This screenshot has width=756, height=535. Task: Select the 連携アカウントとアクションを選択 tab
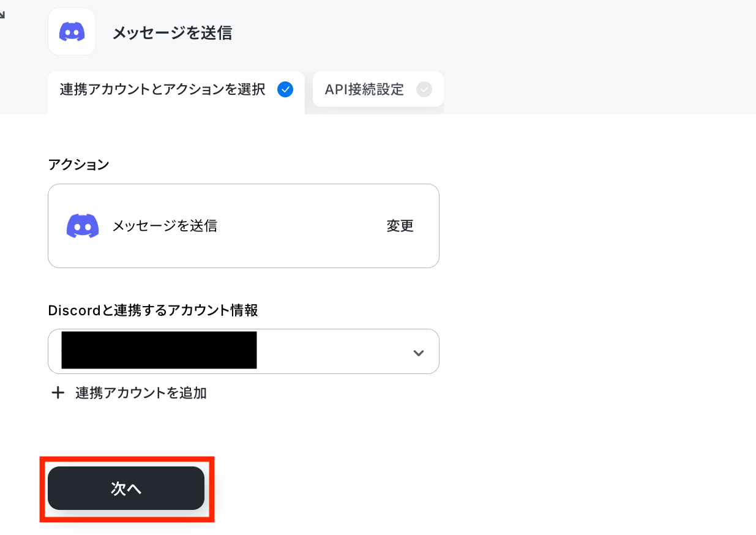click(x=176, y=92)
